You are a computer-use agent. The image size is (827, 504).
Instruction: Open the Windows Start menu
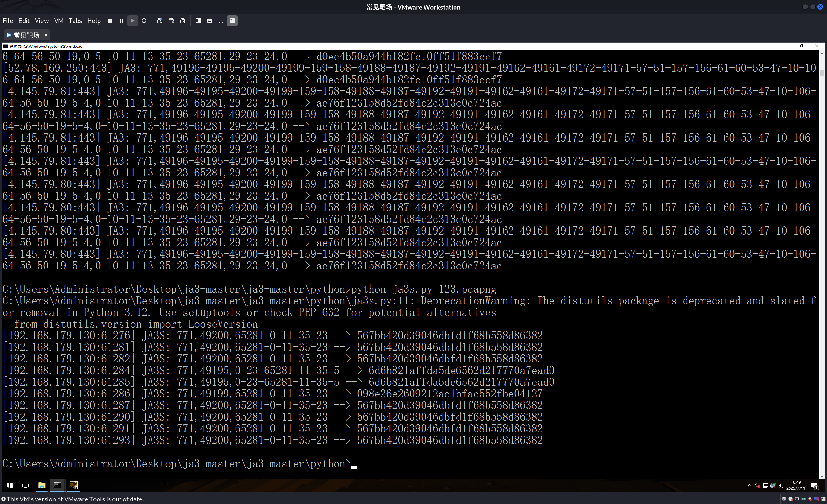click(10, 485)
